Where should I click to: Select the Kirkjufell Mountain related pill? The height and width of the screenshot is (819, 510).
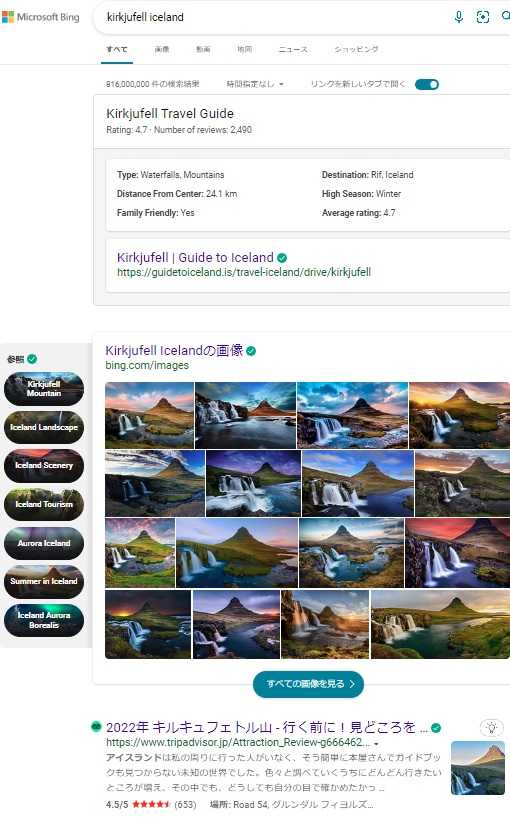pos(44,389)
